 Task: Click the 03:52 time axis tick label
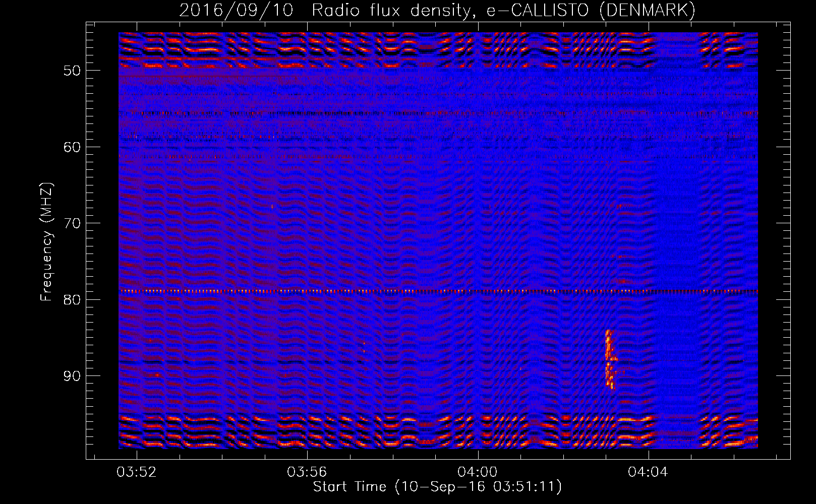(137, 472)
